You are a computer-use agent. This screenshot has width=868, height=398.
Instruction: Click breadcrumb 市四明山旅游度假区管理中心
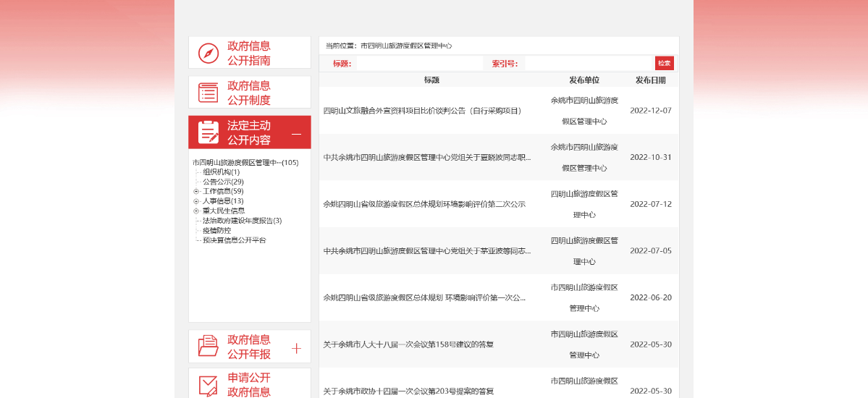pyautogui.click(x=406, y=46)
